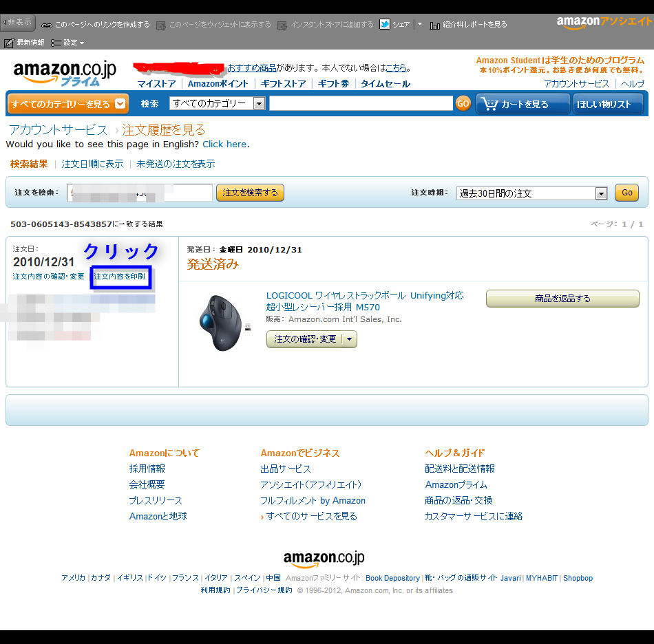Click the 商品を返品する return button
The image size is (654, 644).
(x=562, y=299)
